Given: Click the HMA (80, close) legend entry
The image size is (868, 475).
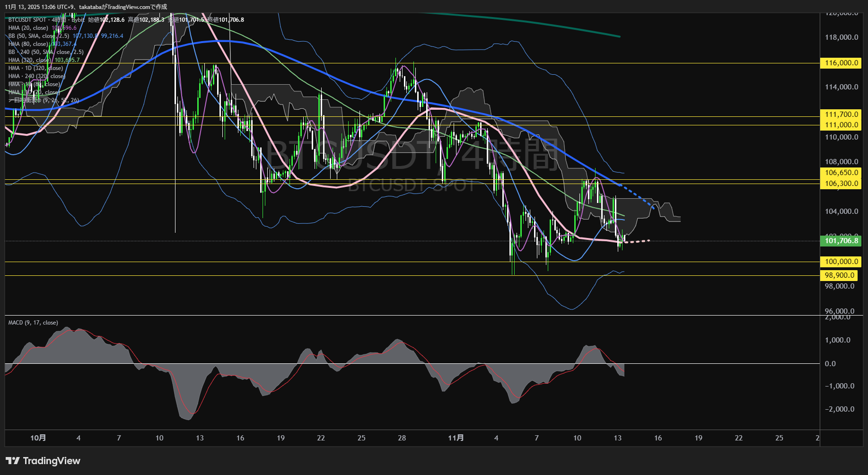Looking at the screenshot, I should [x=28, y=44].
